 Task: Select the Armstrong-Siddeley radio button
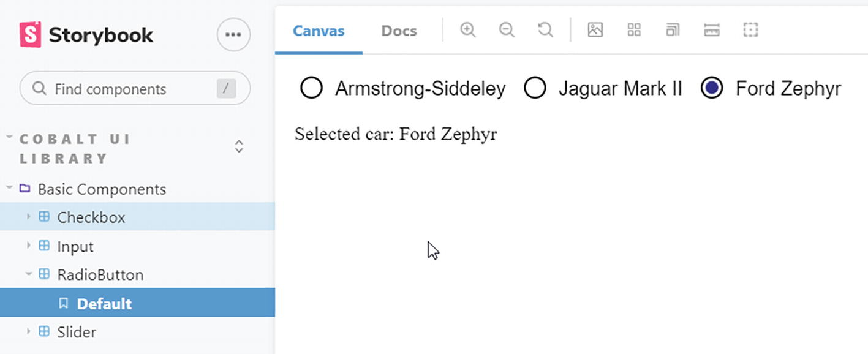pyautogui.click(x=311, y=88)
